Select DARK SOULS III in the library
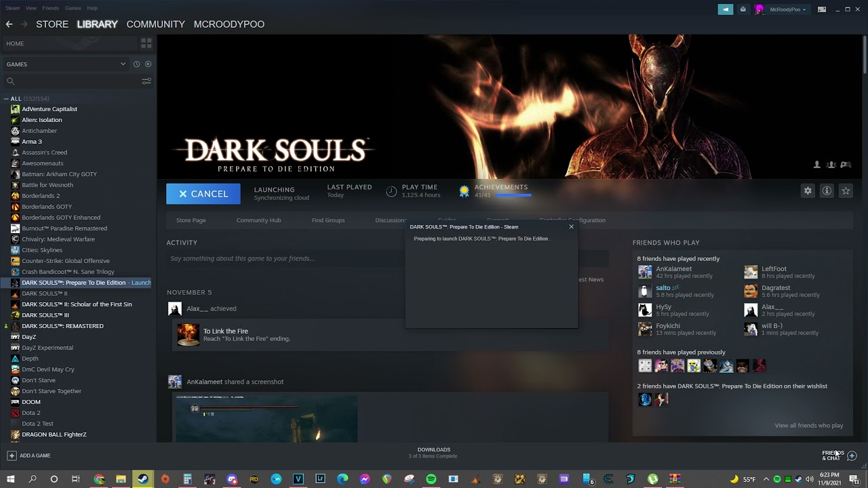868x488 pixels. (45, 315)
